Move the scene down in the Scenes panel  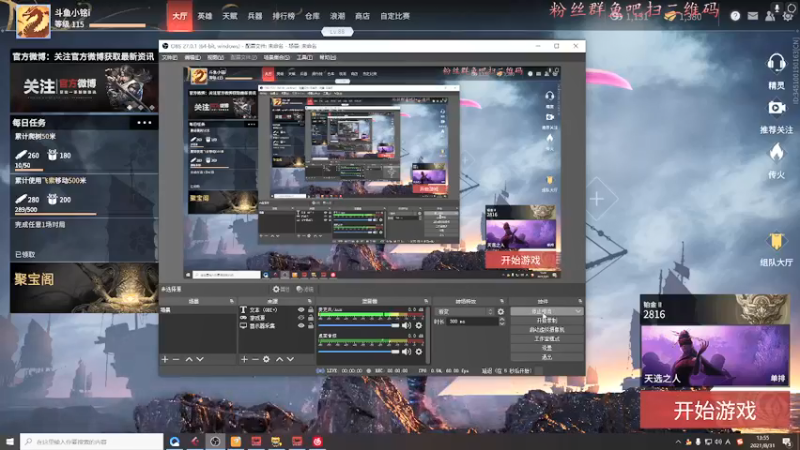pyautogui.click(x=200, y=359)
